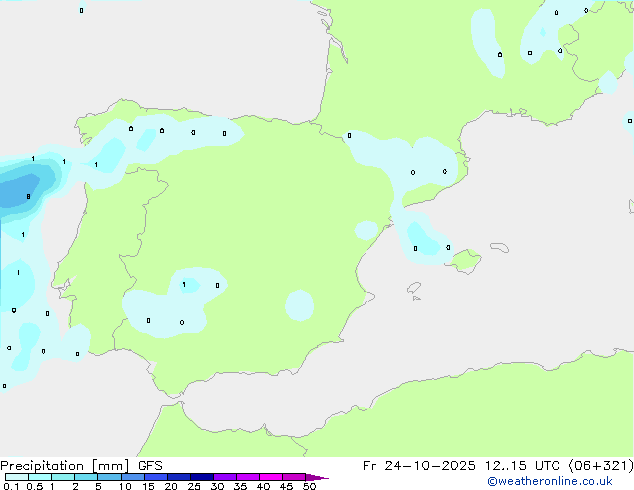Click the darkest blue rain area in the Atlantic
Image resolution: width=634 pixels, height=490 pixels.
click(18, 189)
